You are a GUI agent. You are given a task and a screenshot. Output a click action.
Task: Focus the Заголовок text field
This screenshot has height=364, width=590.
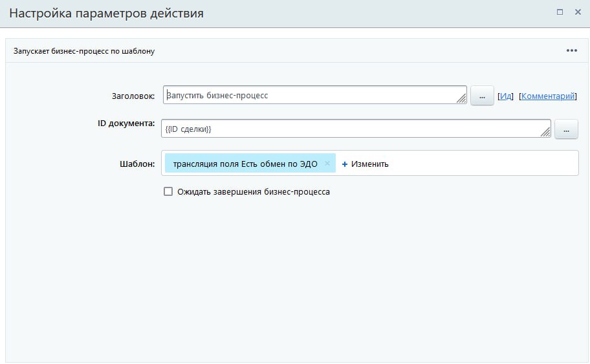point(311,95)
